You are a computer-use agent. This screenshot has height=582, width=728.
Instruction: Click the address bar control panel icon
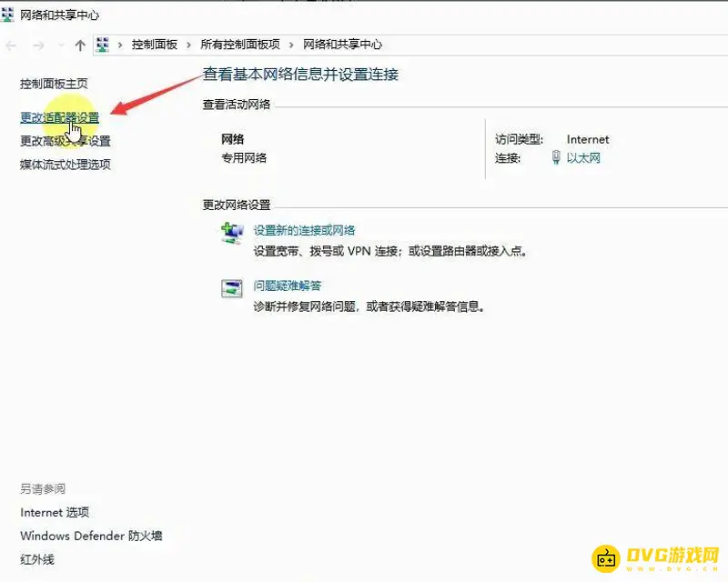point(103,45)
